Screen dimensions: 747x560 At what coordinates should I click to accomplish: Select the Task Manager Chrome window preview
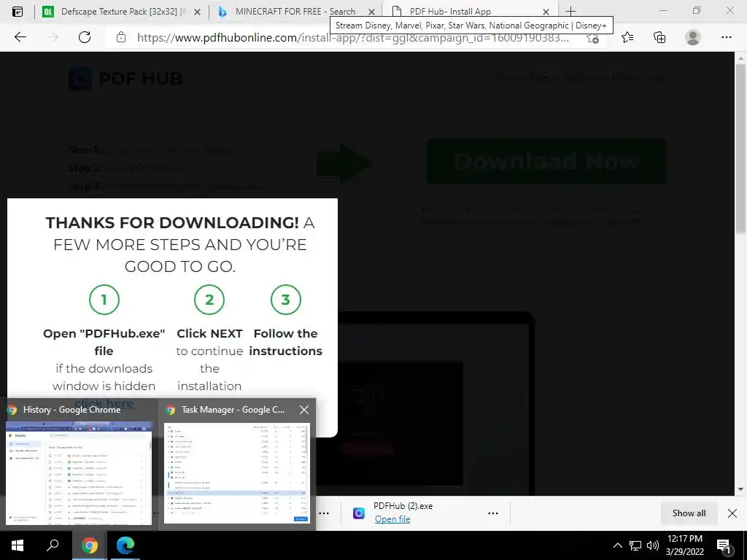[x=237, y=464]
